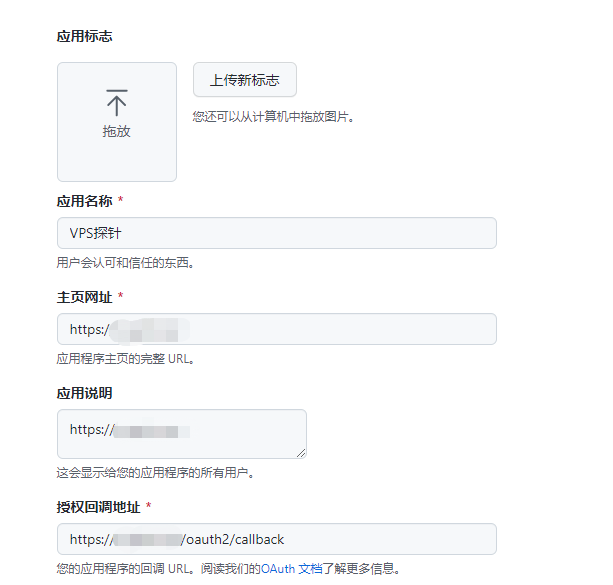Focus the 应用名称 field containing VPS探针
Image resolution: width=613 pixels, height=585 pixels.
pos(277,233)
